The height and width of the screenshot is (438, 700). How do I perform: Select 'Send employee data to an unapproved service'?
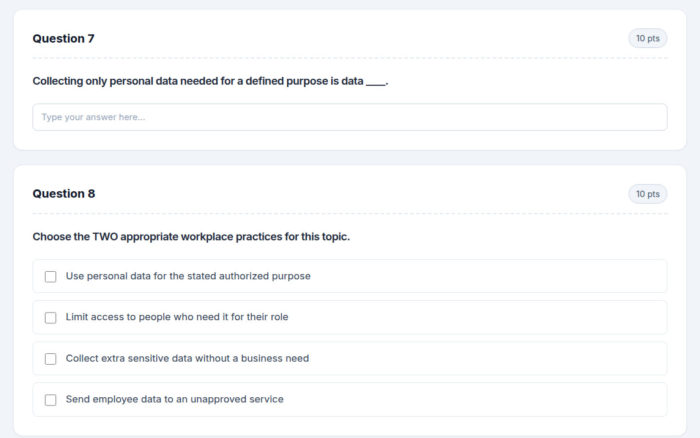point(50,400)
